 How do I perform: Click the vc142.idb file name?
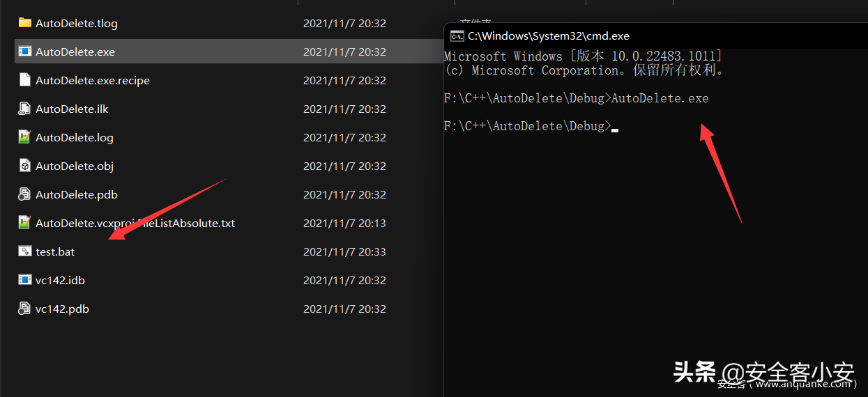(x=60, y=280)
